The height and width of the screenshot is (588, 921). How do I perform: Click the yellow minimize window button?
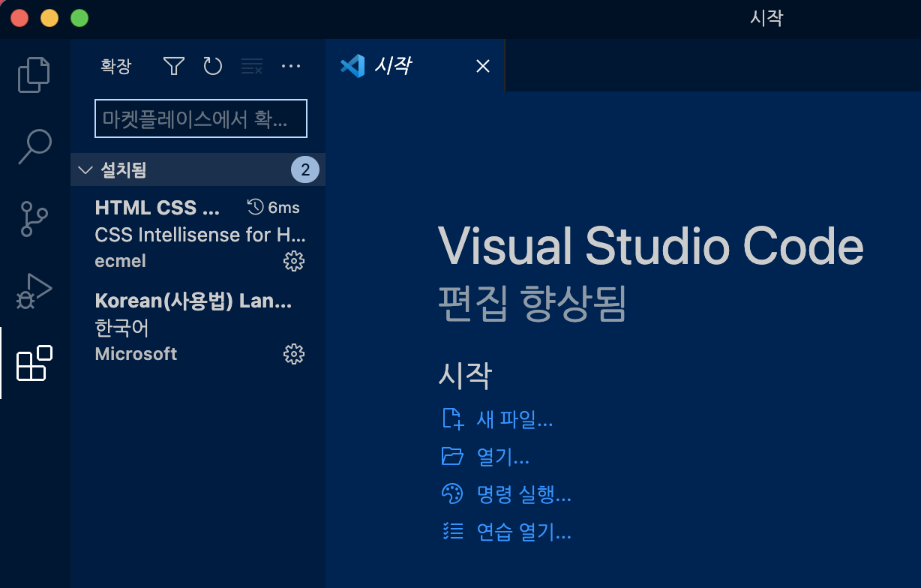point(49,19)
